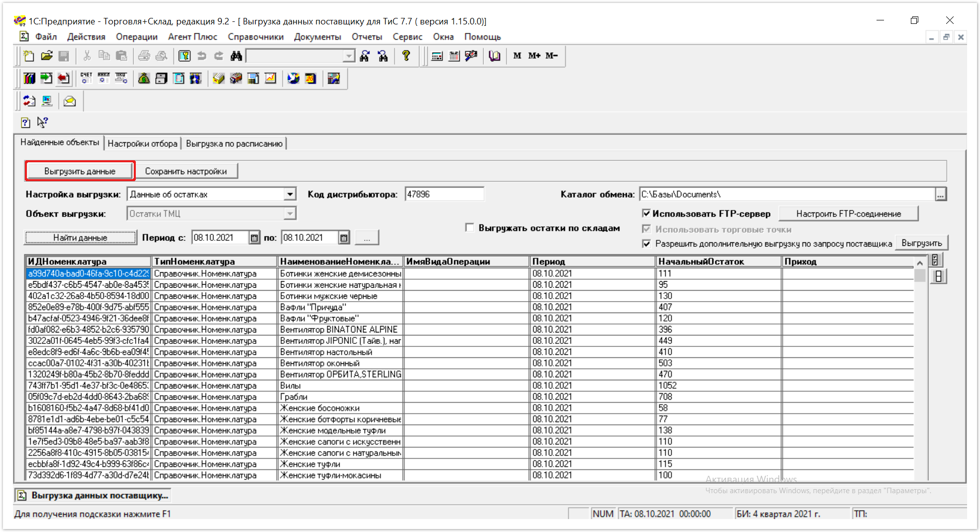The width and height of the screenshot is (980, 532).
Task: Click into 'Код дистрибьютора' field
Action: [x=444, y=194]
